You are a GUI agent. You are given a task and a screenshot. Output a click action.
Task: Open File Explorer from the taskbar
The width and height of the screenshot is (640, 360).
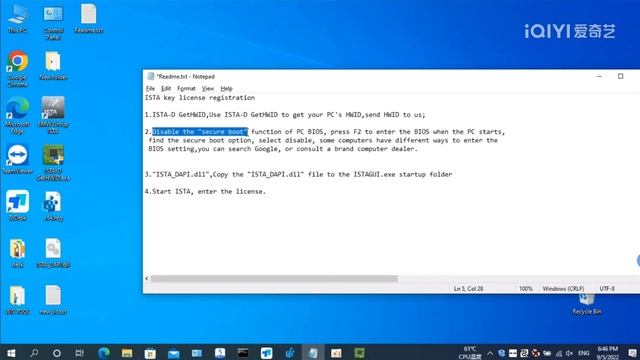127,353
